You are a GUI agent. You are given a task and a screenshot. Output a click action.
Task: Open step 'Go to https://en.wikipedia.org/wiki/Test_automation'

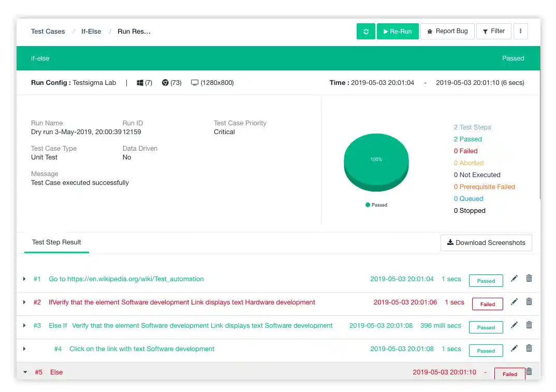pos(126,279)
